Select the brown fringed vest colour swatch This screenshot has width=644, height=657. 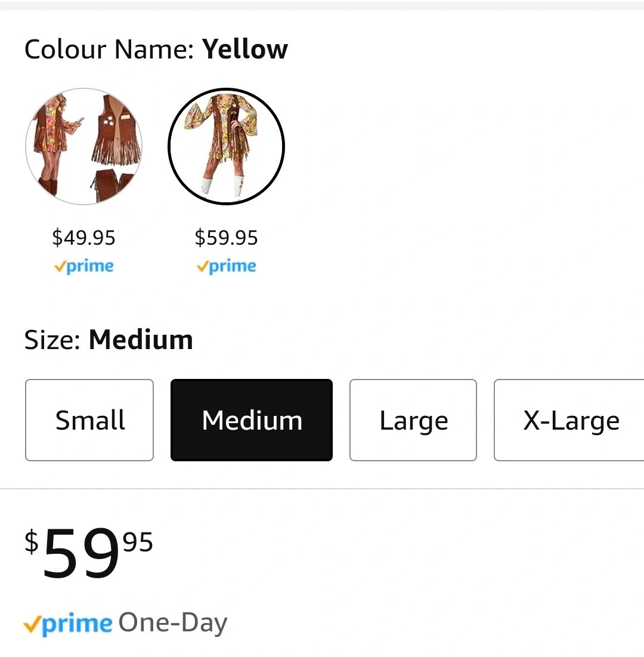click(83, 146)
